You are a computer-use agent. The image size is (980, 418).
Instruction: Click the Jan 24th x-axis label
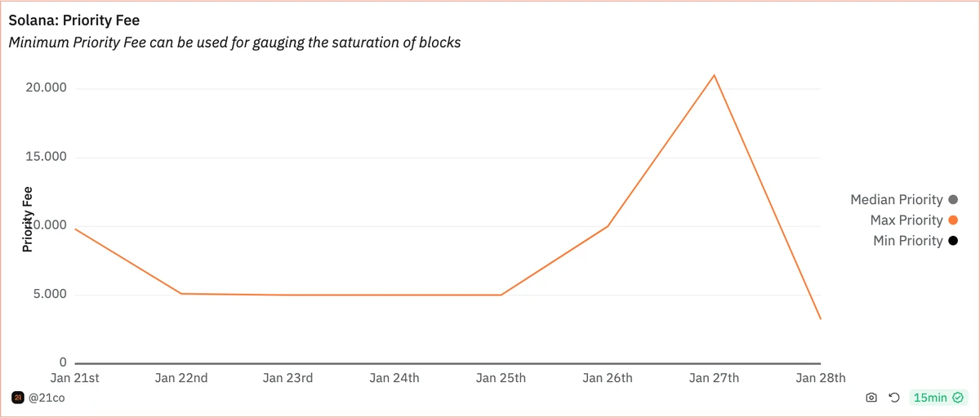pos(394,377)
